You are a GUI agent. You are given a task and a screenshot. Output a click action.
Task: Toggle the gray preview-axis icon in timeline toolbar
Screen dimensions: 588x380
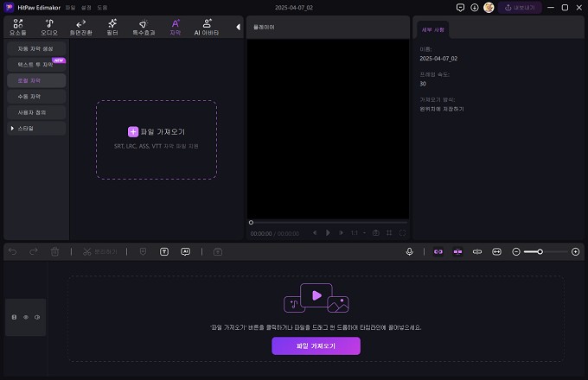(477, 251)
